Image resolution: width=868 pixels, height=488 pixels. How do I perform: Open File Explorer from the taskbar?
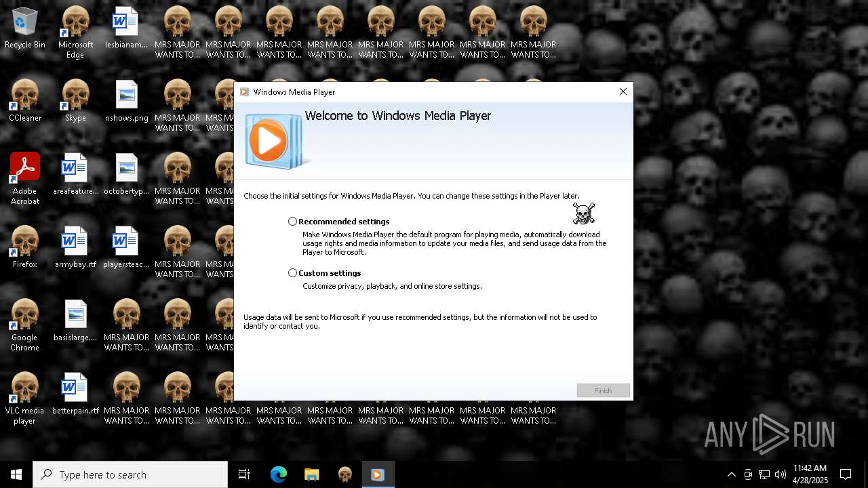tap(311, 474)
